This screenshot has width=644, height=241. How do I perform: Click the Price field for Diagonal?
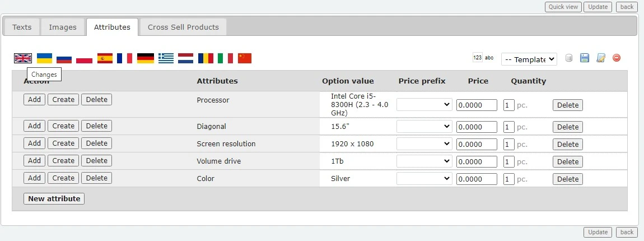(477, 127)
